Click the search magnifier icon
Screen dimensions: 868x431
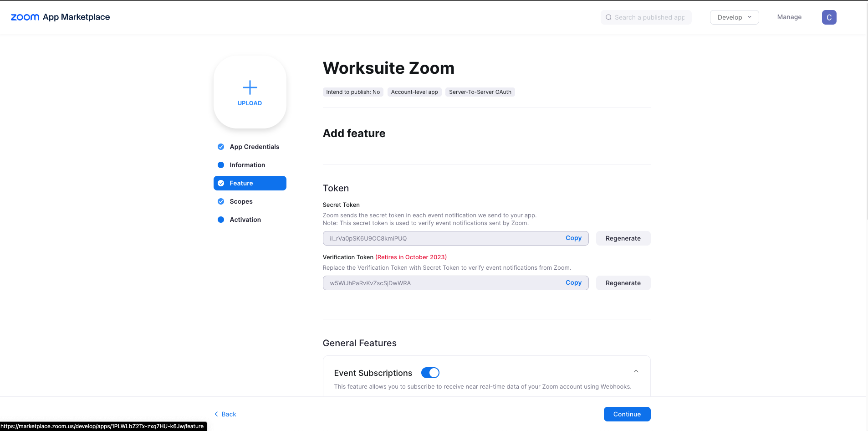[608, 17]
